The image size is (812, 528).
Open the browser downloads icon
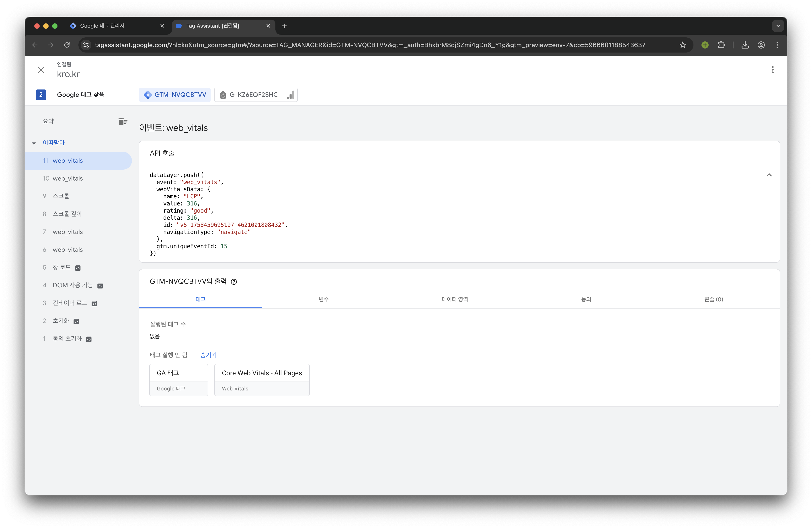(x=745, y=45)
